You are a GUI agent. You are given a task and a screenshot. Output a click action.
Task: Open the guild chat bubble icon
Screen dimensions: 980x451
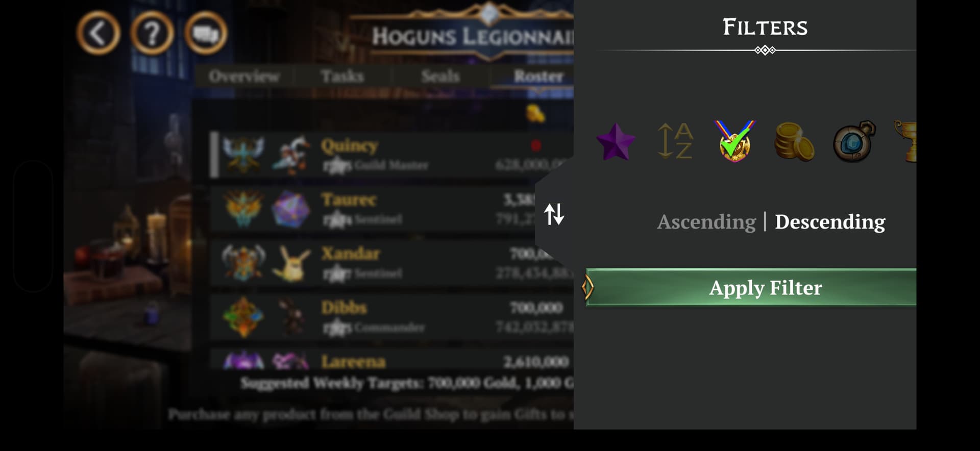click(x=206, y=34)
